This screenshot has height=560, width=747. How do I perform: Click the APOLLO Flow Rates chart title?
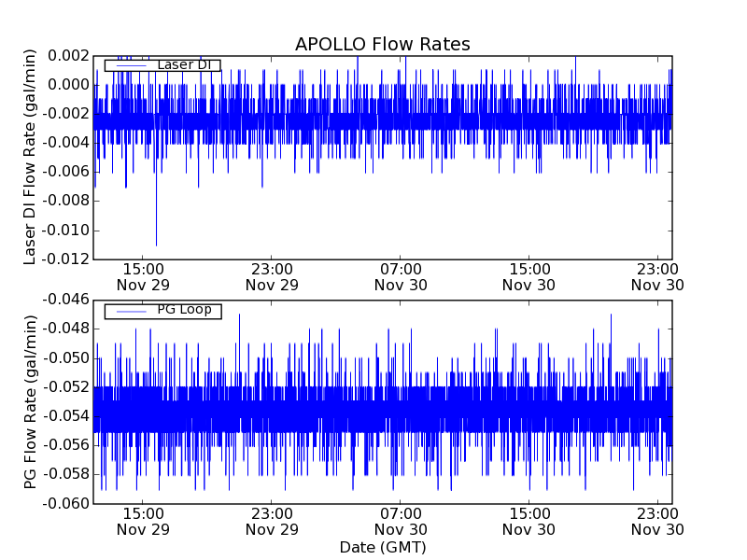tap(382, 45)
